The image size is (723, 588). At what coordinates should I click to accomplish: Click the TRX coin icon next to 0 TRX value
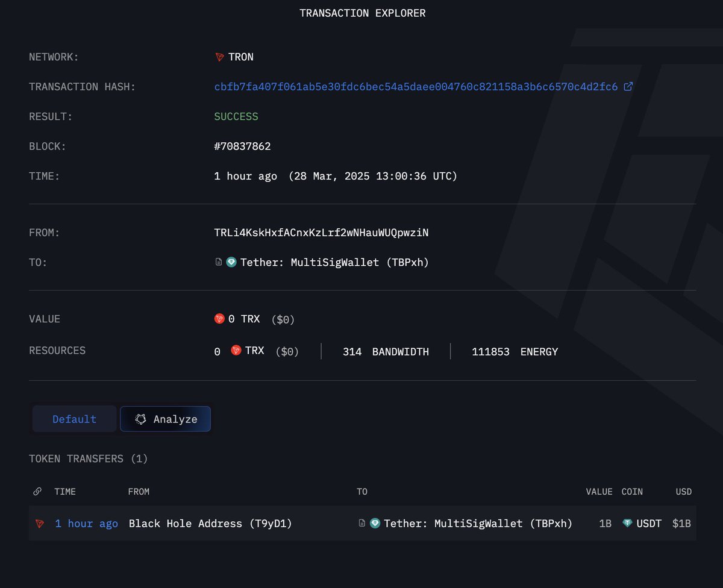[x=219, y=319]
